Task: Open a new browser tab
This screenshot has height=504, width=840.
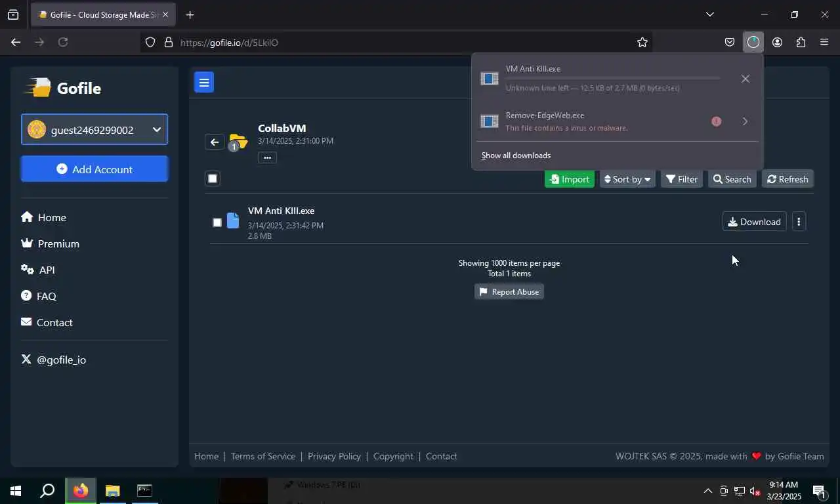Action: [190, 14]
